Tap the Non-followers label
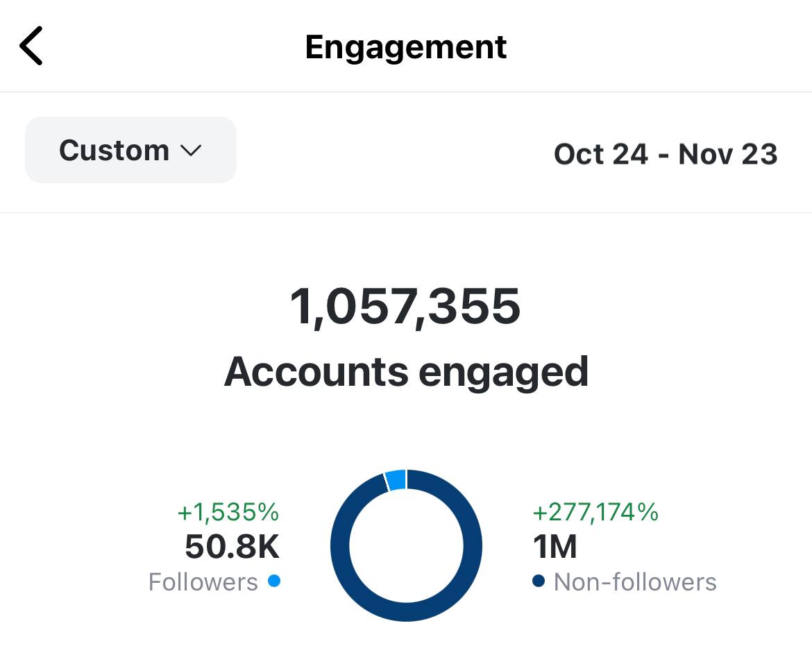The image size is (812, 664). [x=635, y=581]
